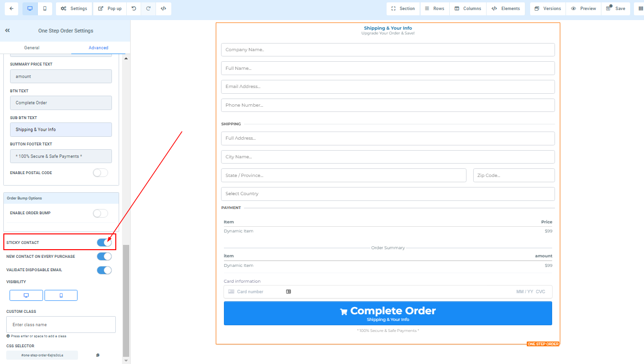Image resolution: width=644 pixels, height=364 pixels.
Task: Click the undo icon
Action: pyautogui.click(x=133, y=9)
